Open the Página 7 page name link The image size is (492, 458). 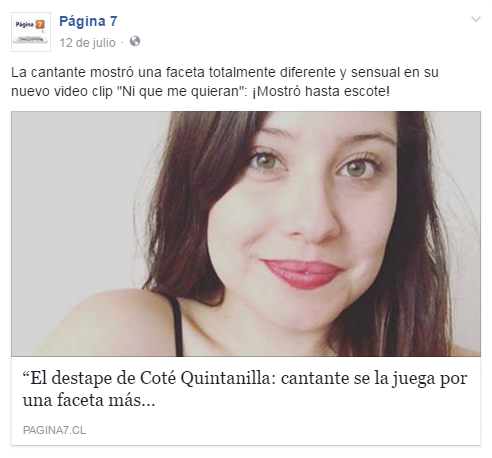point(88,21)
